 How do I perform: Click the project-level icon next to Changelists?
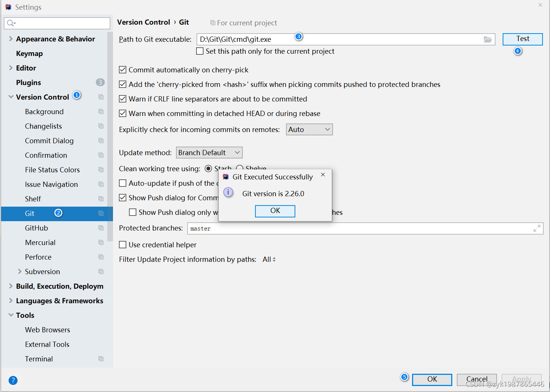click(x=101, y=126)
